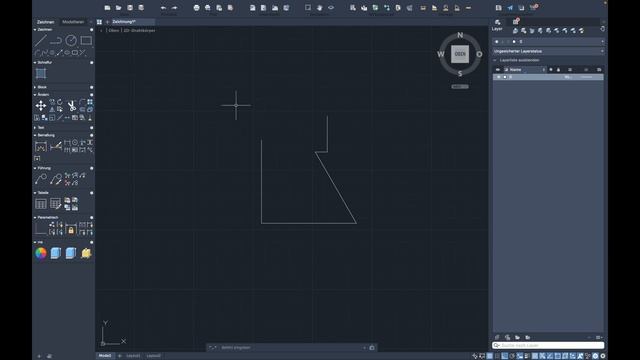Image resolution: width=640 pixels, height=360 pixels.
Task: Click the refresh icon at Layer panel top right
Action: tap(602, 29)
